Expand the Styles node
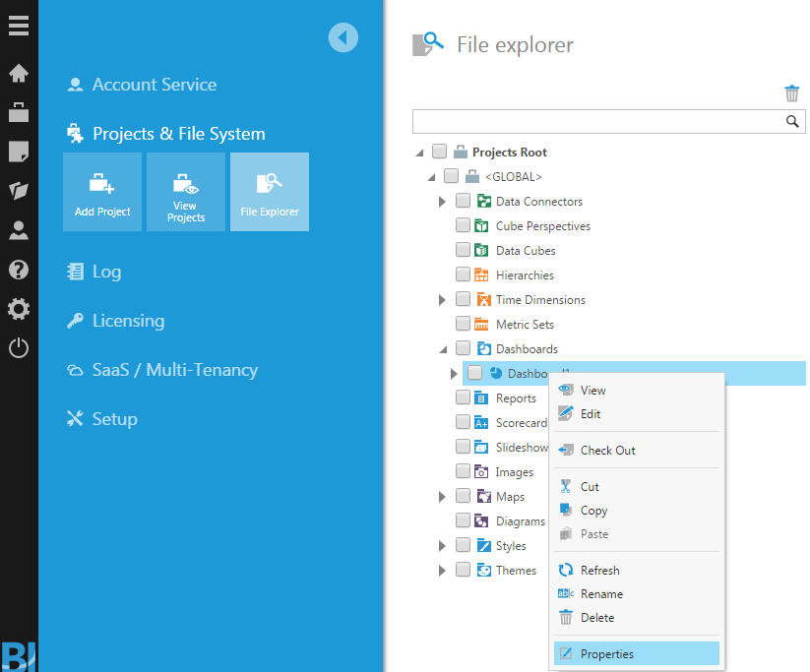Viewport: 810px width, 672px height. coord(442,546)
